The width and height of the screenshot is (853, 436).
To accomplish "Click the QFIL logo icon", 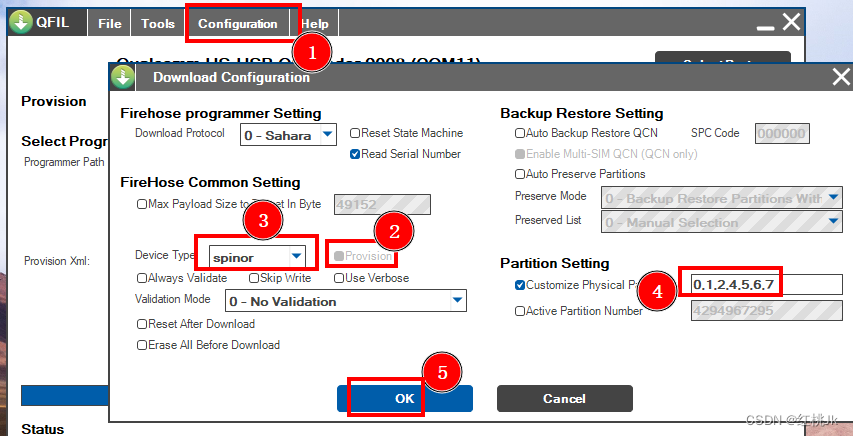I will click(x=21, y=23).
